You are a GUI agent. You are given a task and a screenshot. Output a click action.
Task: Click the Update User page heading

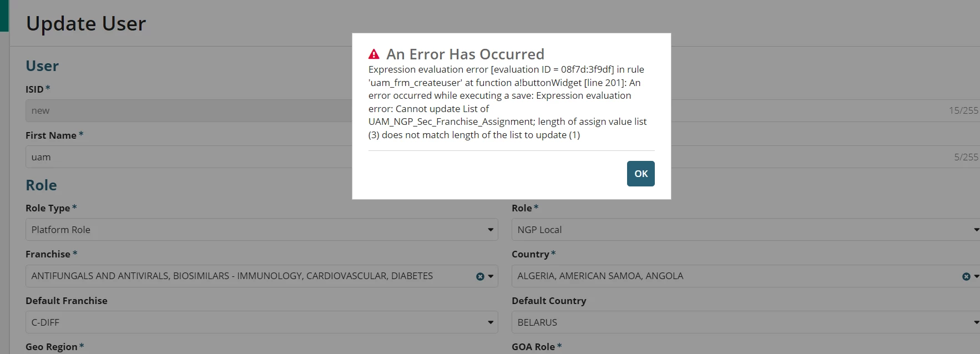coord(86,23)
